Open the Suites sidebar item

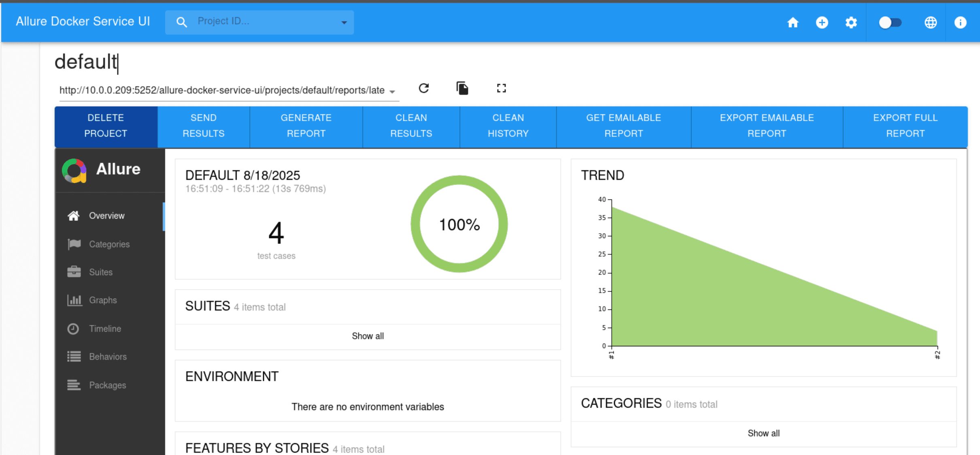coord(101,272)
